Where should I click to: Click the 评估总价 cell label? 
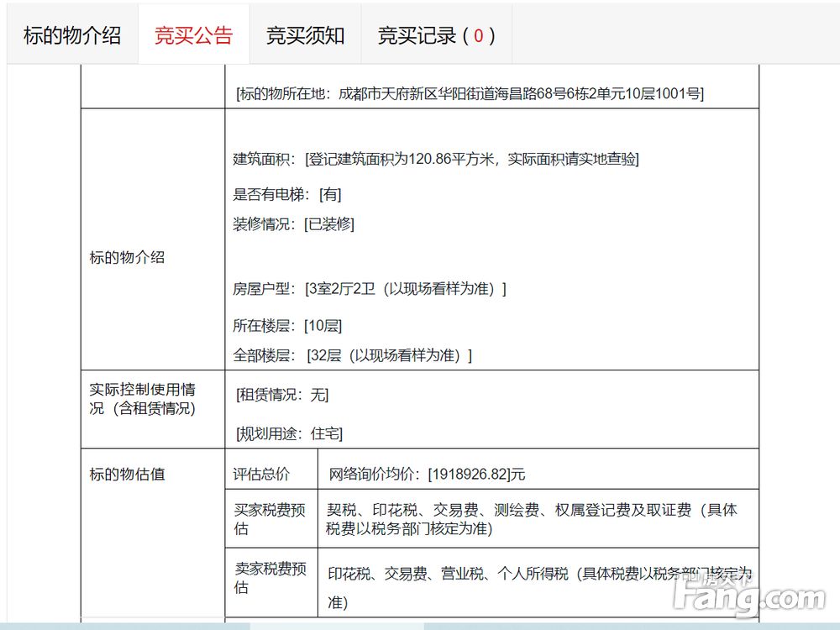(x=261, y=474)
